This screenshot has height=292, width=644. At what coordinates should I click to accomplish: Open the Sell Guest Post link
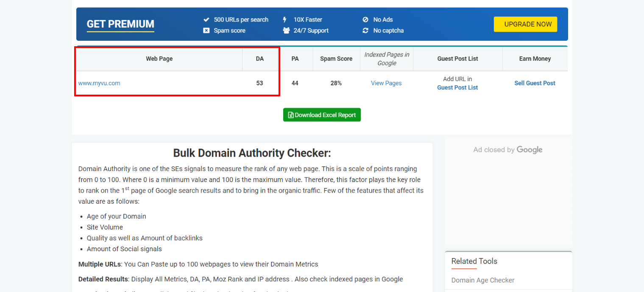pyautogui.click(x=535, y=83)
